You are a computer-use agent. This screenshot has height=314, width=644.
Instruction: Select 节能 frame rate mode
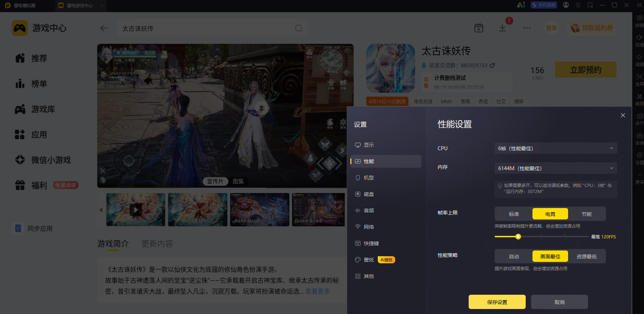pyautogui.click(x=587, y=214)
